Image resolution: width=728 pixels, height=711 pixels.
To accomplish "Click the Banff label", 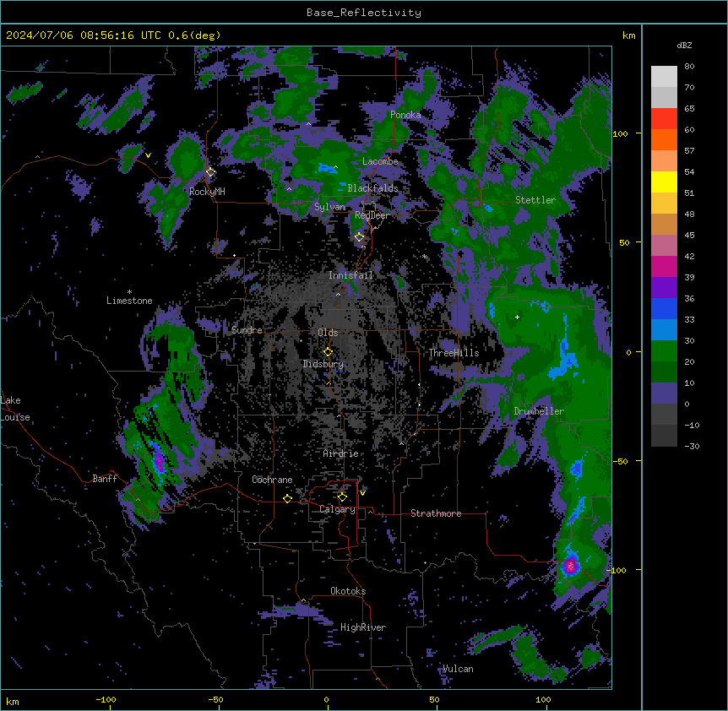I will [105, 479].
